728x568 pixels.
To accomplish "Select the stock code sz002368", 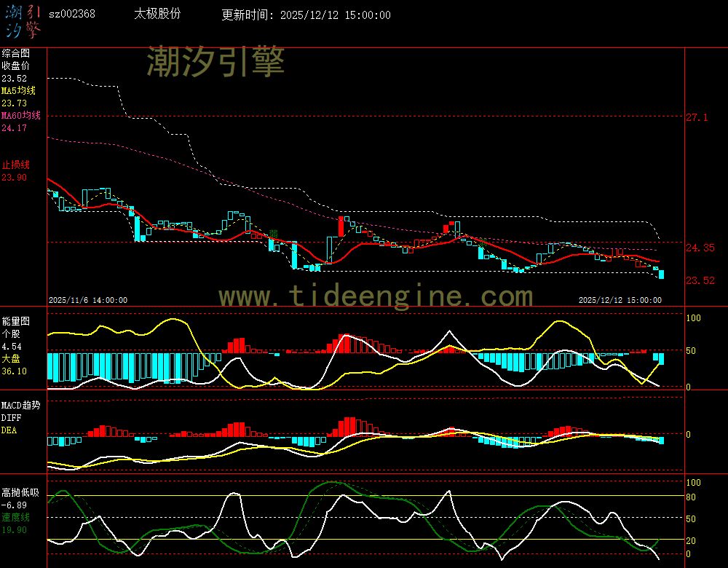I will point(71,15).
